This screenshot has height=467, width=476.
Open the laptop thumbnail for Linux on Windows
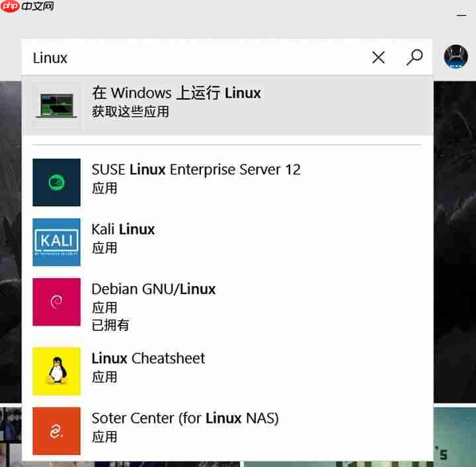pyautogui.click(x=56, y=105)
